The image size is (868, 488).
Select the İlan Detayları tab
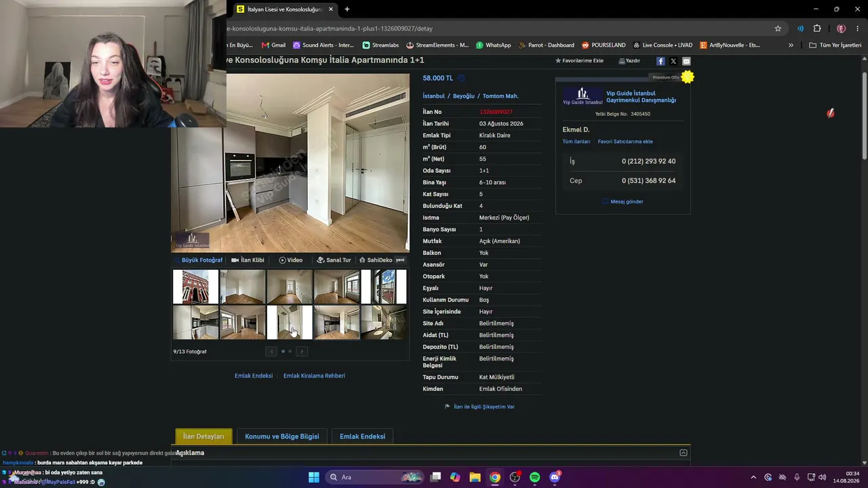tap(203, 436)
